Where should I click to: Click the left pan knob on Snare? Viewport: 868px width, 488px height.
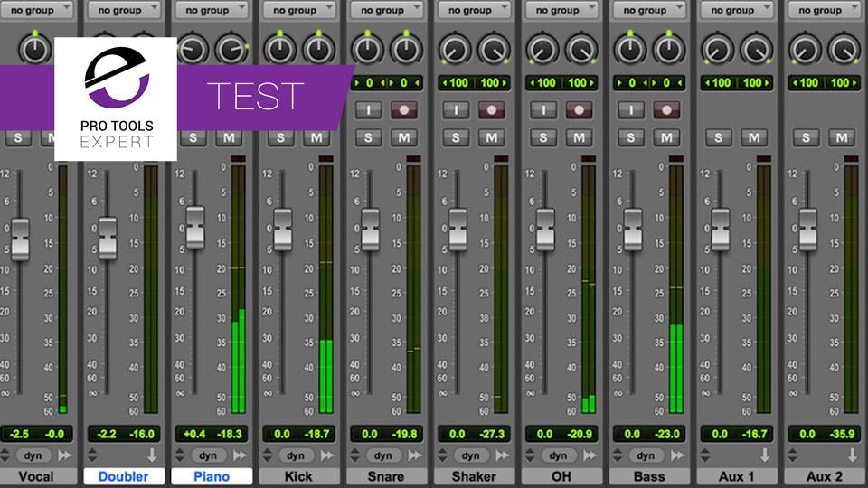[368, 50]
